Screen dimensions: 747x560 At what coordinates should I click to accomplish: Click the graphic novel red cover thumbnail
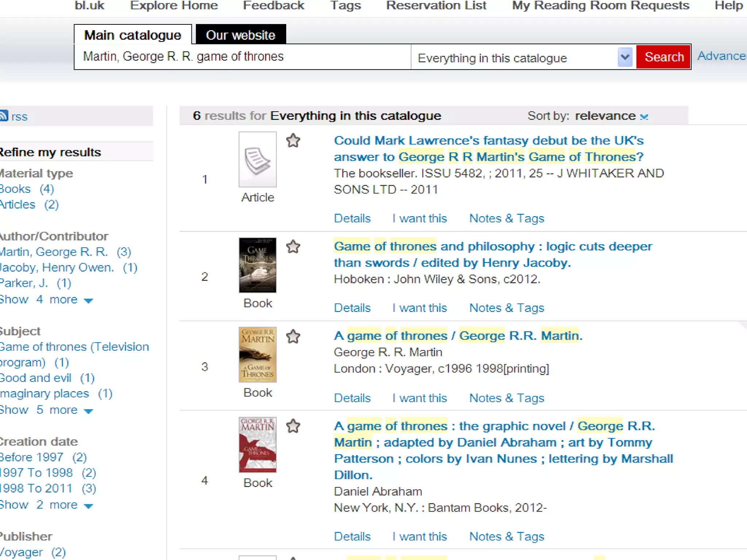click(258, 444)
